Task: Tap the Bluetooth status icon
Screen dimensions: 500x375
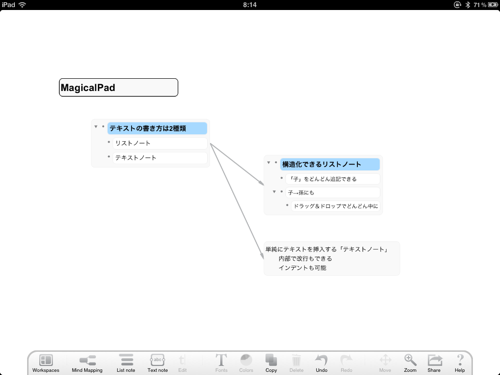Action: pyautogui.click(x=467, y=5)
